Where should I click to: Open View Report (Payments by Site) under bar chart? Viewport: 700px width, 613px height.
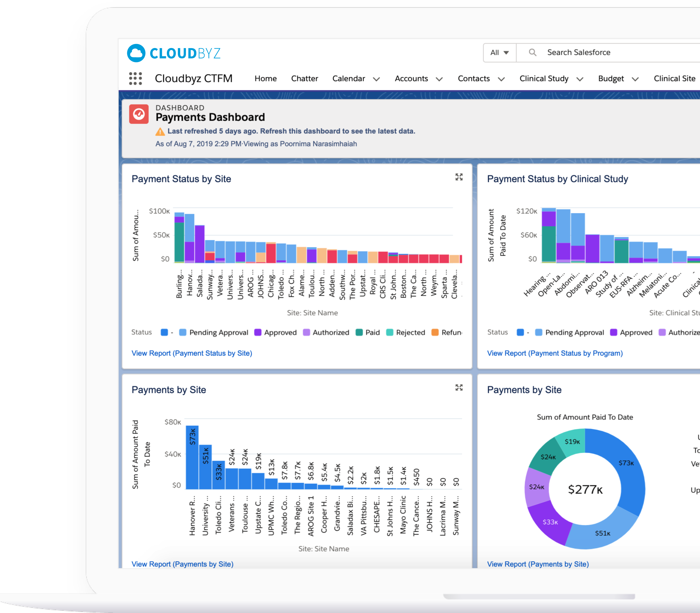[182, 564]
